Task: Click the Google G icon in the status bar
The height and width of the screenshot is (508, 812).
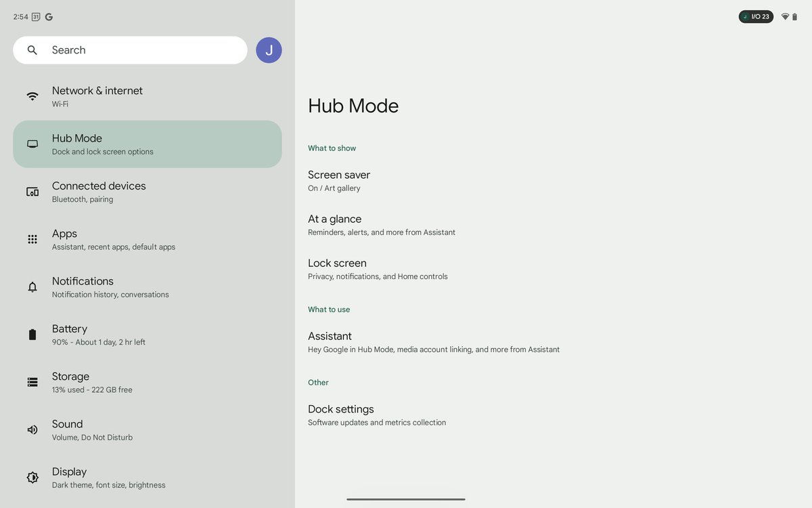Action: pos(48,16)
